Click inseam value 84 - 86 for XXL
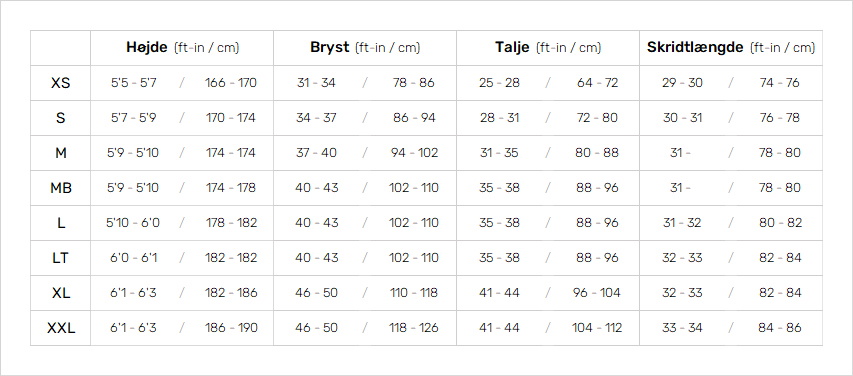The image size is (853, 376). click(x=780, y=328)
